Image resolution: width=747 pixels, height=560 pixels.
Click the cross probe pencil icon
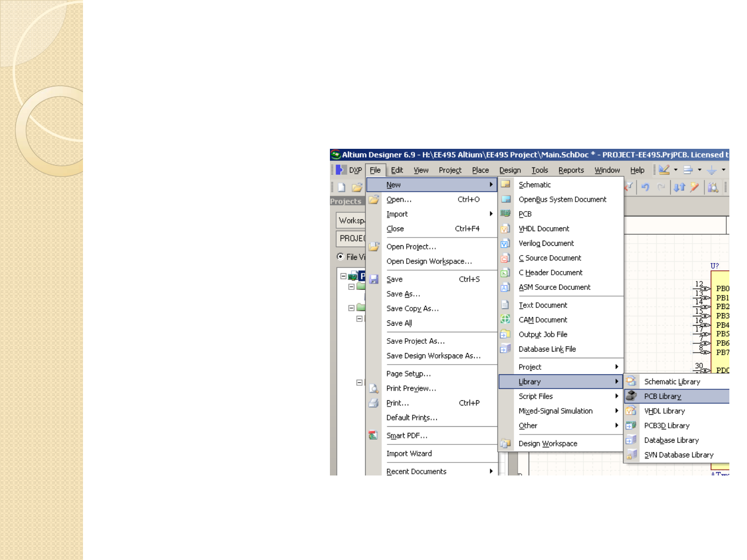coord(695,187)
